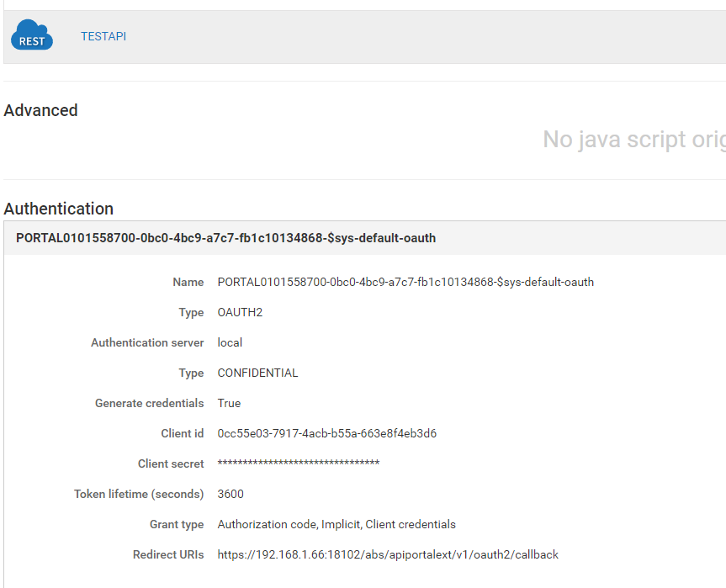Click the REST cloud icon
The width and height of the screenshot is (726, 588).
[x=32, y=36]
